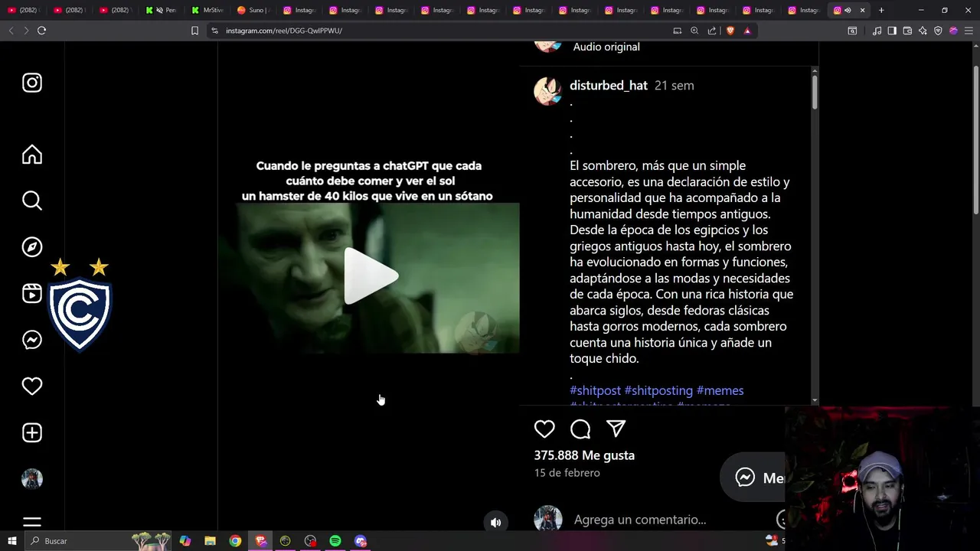The height and width of the screenshot is (551, 980).
Task: Open Brave VPN shield icon
Action: pos(938,31)
